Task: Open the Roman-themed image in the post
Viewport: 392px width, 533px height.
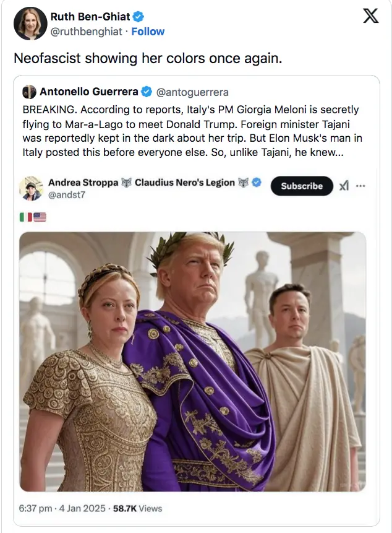Action: click(192, 362)
